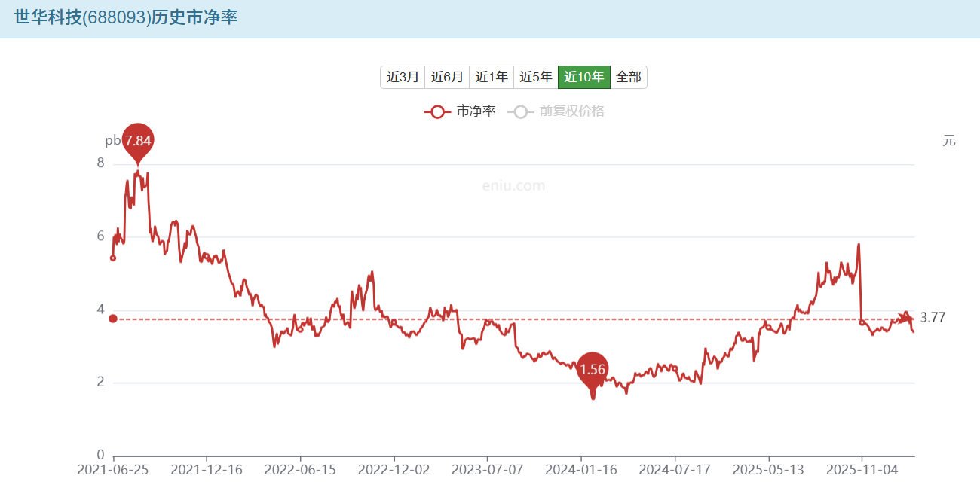This screenshot has height=482, width=980.
Task: Click the y-axis value 4 label
Action: pyautogui.click(x=100, y=310)
